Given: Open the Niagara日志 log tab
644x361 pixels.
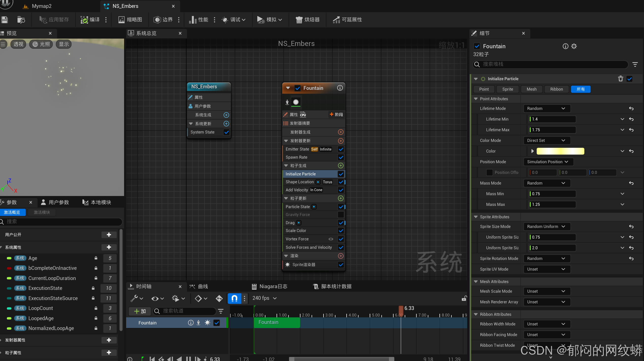Looking at the screenshot, I should (269, 286).
